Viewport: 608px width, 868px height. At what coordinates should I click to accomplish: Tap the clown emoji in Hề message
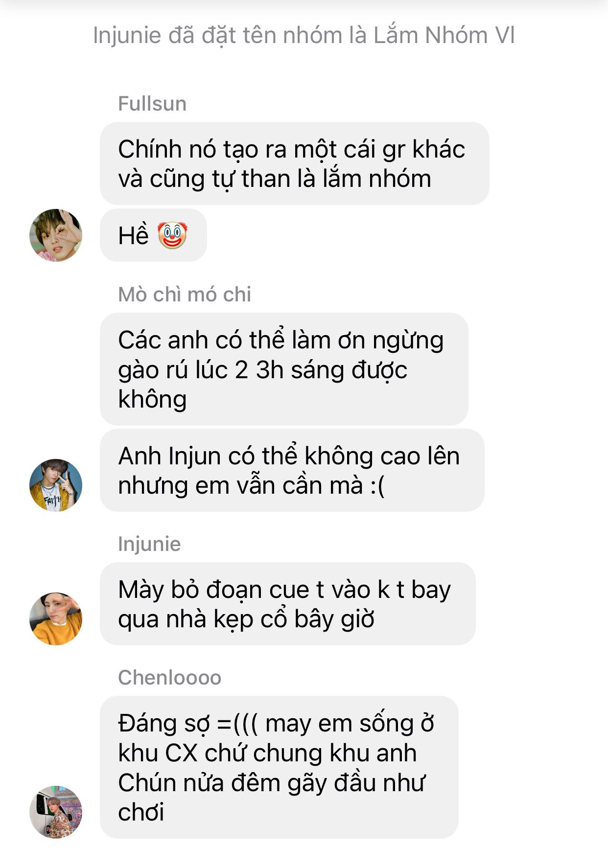[x=172, y=235]
